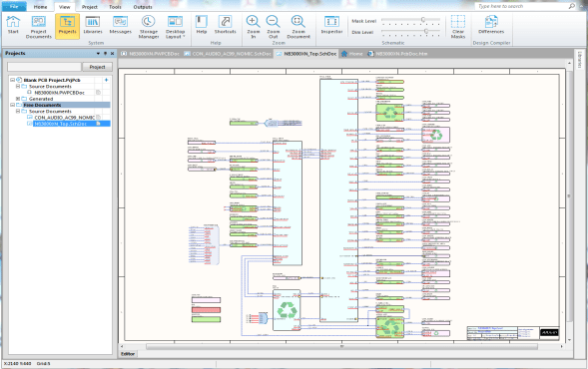This screenshot has width=588, height=369.
Task: Pin the Projects panel with pushpin
Action: tap(105, 54)
